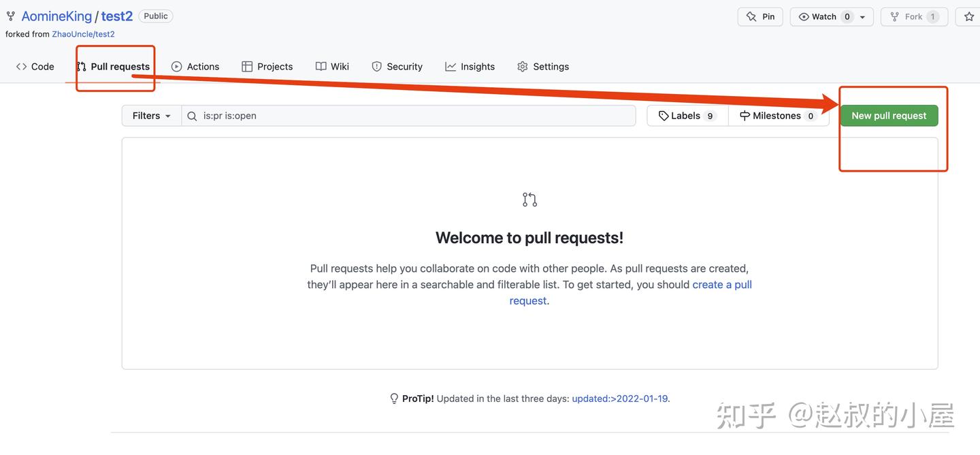Open the Actions tab
Screen dimensions: 980x455
(195, 67)
